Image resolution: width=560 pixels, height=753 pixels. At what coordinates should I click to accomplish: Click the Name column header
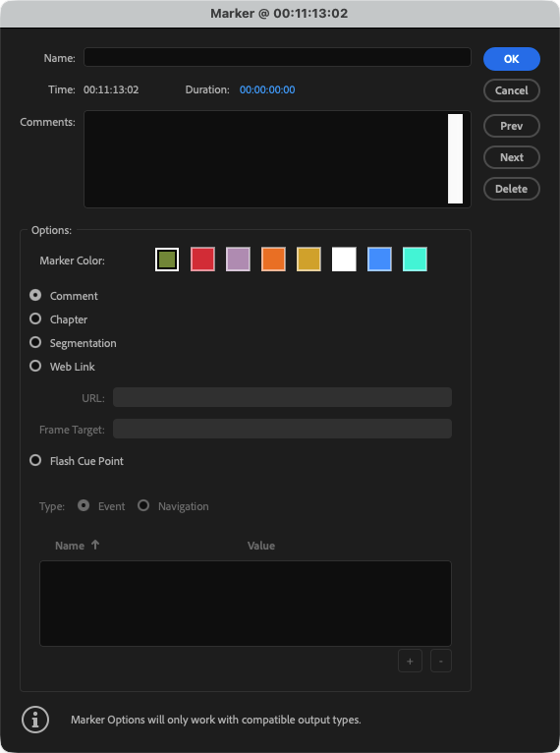click(x=70, y=546)
